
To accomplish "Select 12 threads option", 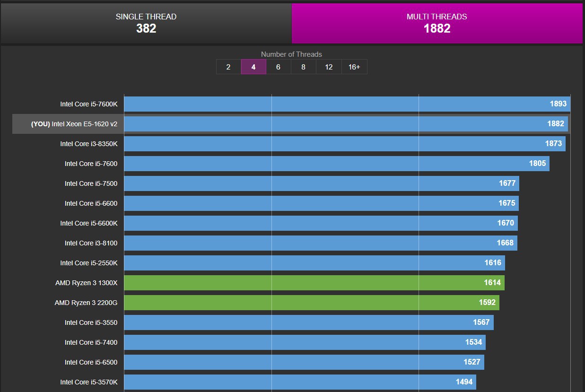I will coord(329,67).
